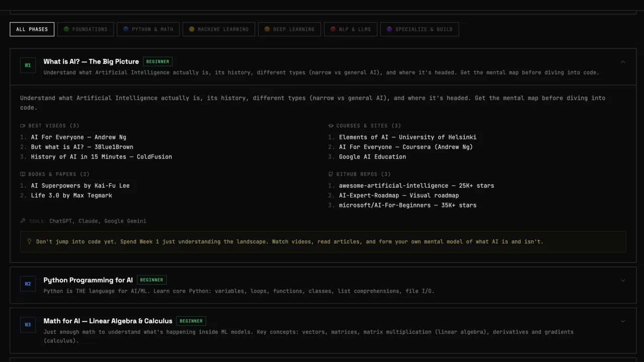Image resolution: width=644 pixels, height=362 pixels.
Task: Open Elements of AI Helsinki course
Action: click(x=408, y=137)
